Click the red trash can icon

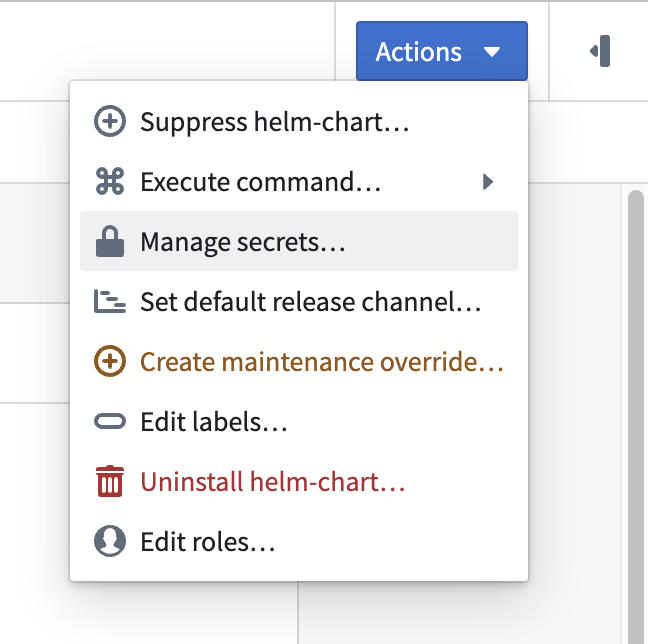click(x=110, y=481)
